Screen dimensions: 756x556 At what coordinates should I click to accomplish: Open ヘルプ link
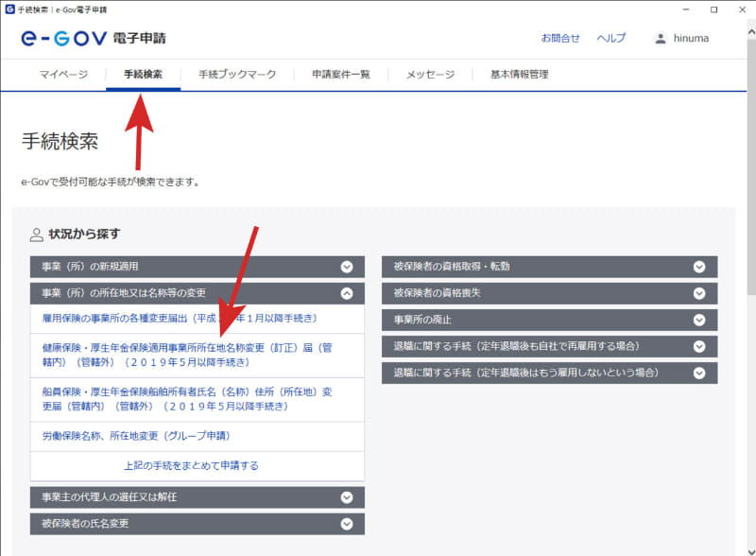click(610, 38)
